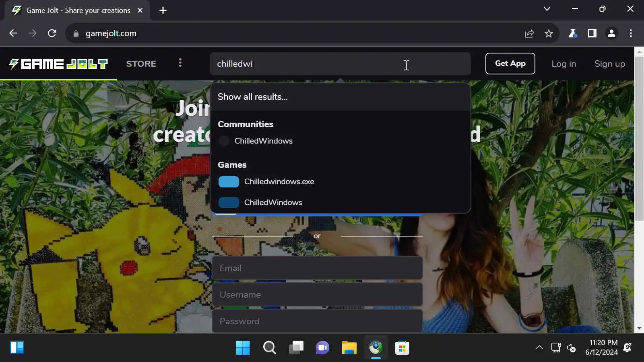The width and height of the screenshot is (644, 362).
Task: Select Show all results
Action: click(340, 97)
